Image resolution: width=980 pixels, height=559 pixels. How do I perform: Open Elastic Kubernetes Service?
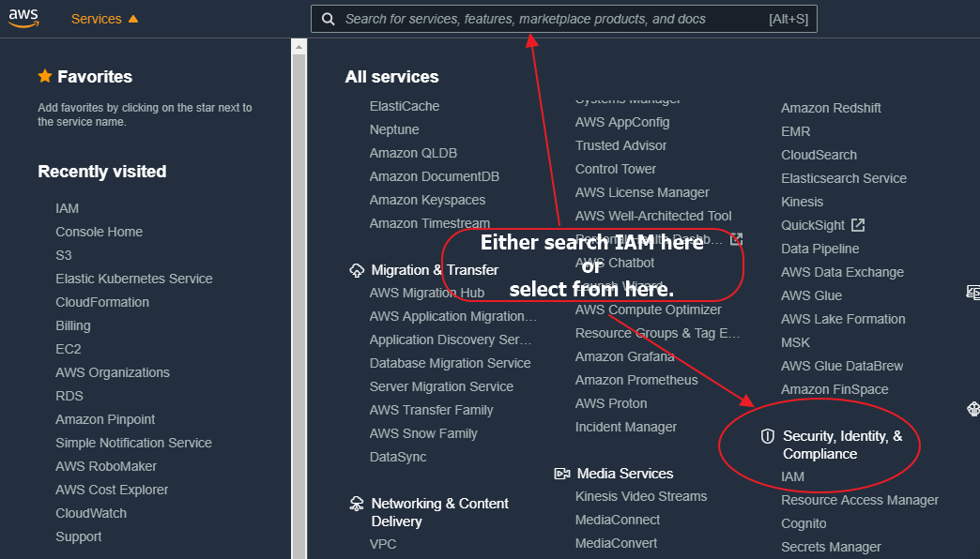[133, 279]
